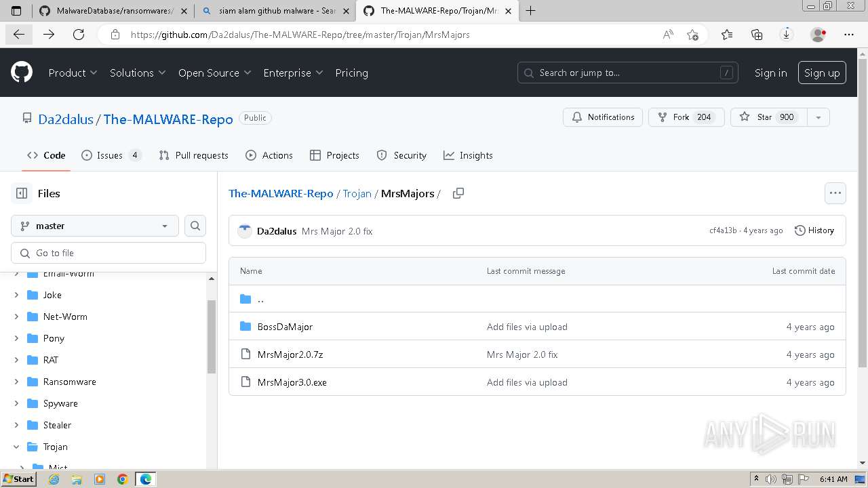Screen dimensions: 868x488
Task: Expand the Enterprise menu
Action: click(x=293, y=73)
